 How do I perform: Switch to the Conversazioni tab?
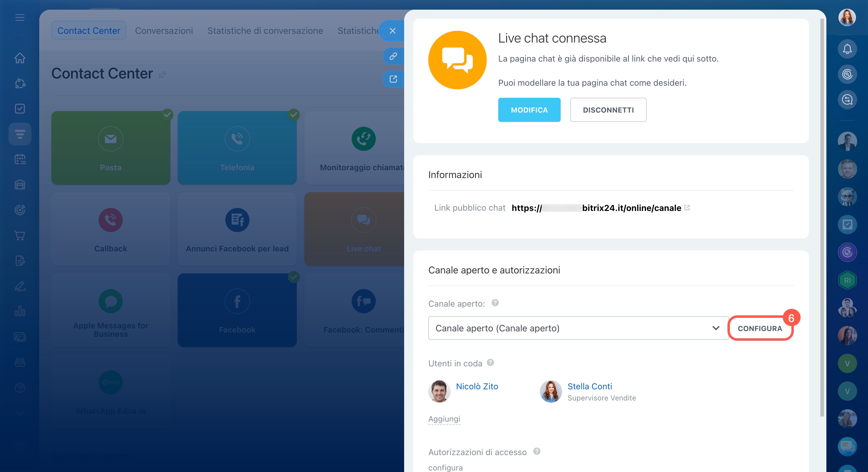[x=164, y=31]
